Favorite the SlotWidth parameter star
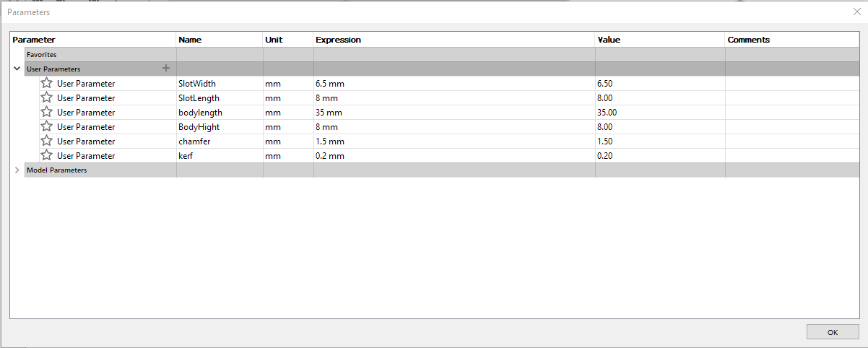This screenshot has height=348, width=868. (47, 83)
